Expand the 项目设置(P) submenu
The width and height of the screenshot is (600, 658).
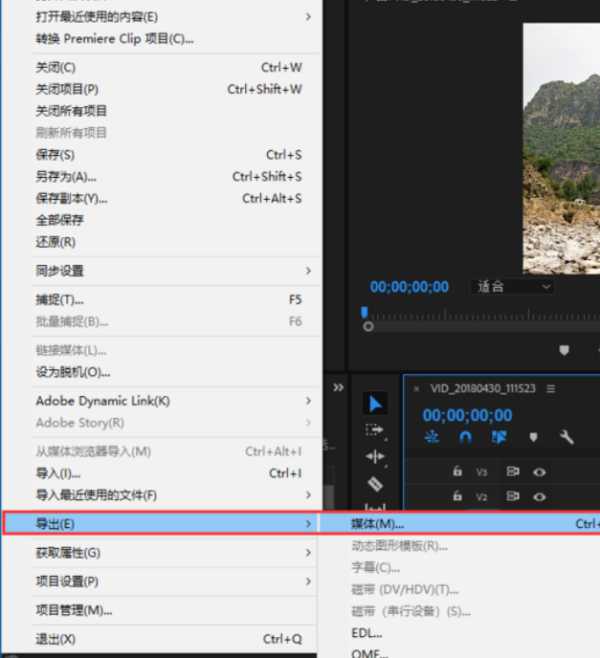pos(175,582)
